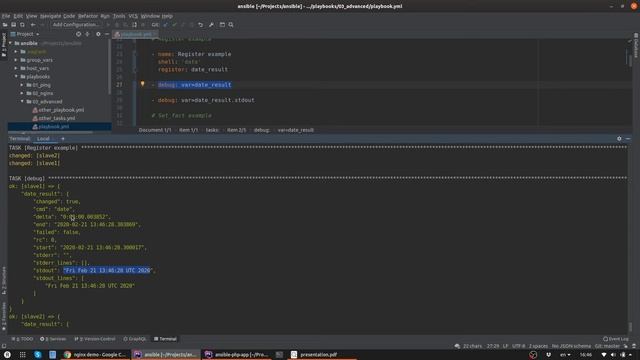Open the Version Control tool window
Viewport: 640px width, 360px height.
pyautogui.click(x=95, y=339)
